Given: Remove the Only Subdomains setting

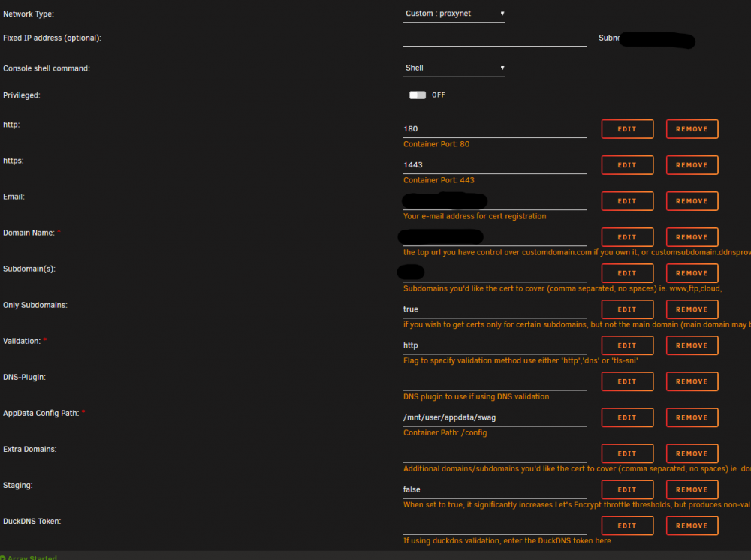Looking at the screenshot, I should click(692, 309).
